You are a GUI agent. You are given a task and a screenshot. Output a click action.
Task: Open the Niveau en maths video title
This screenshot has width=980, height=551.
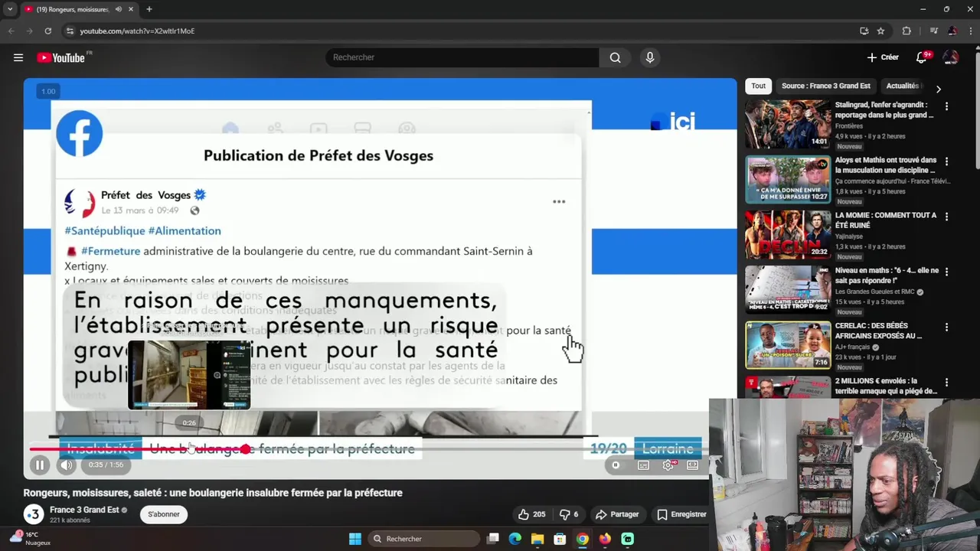[887, 275]
